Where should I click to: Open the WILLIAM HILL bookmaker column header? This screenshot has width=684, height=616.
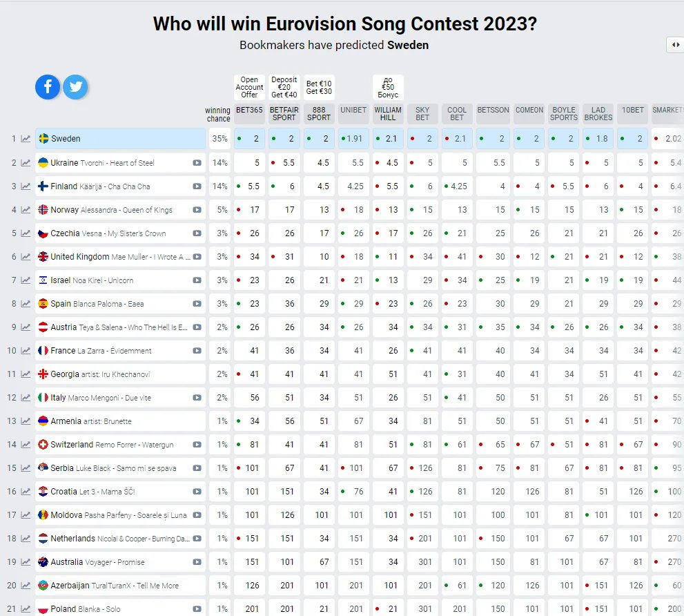tap(388, 113)
